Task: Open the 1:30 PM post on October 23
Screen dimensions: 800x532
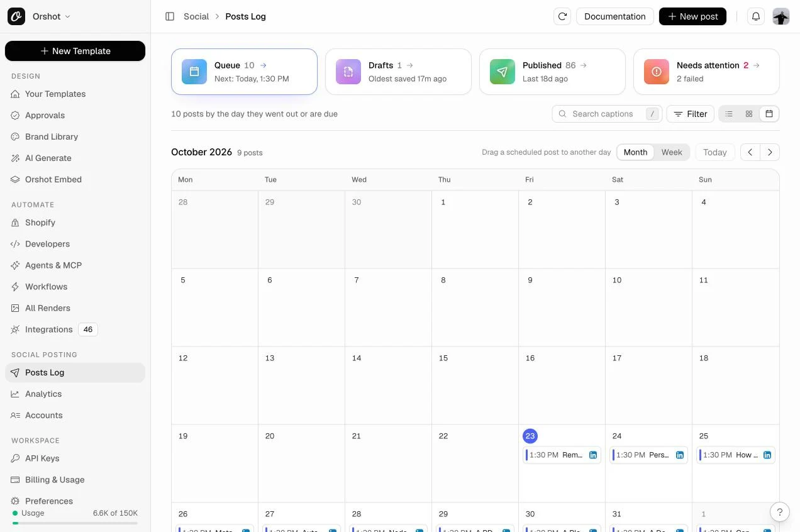Action: tap(562, 455)
